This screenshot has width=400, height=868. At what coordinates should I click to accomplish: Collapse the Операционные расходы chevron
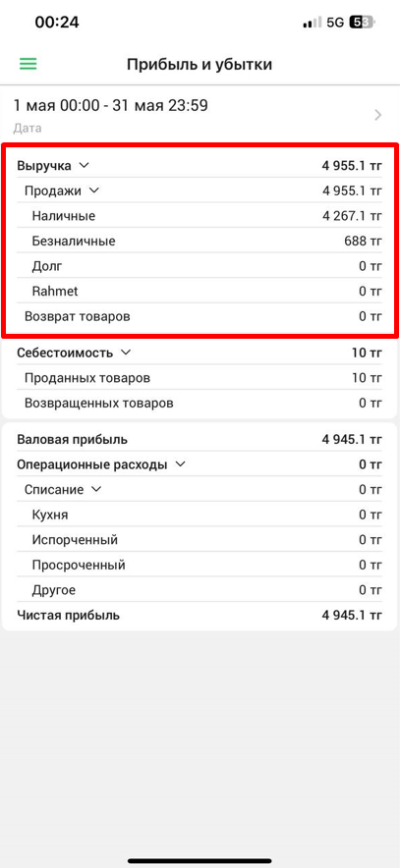180,464
